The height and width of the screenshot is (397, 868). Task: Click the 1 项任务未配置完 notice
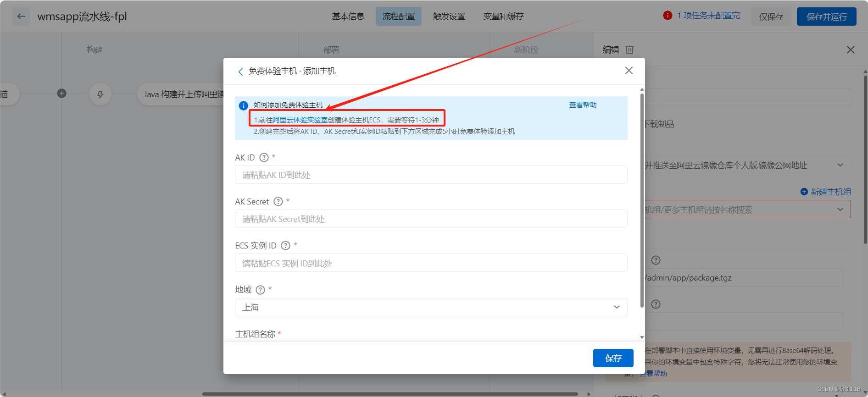pyautogui.click(x=708, y=16)
